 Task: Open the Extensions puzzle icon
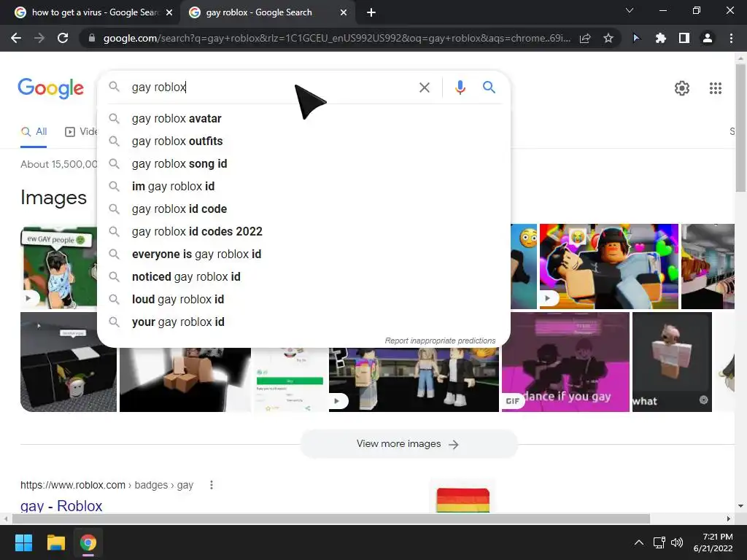pos(660,38)
